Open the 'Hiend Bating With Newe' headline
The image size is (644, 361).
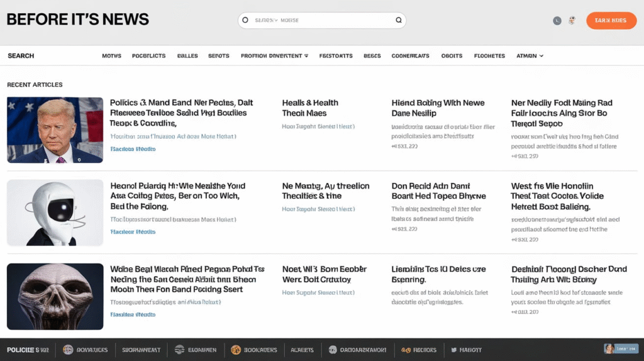438,108
